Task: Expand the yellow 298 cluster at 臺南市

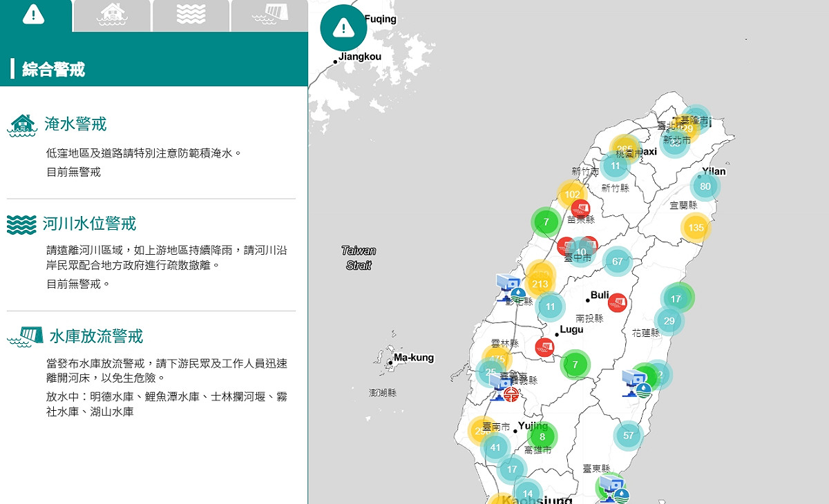Action: tap(481, 431)
